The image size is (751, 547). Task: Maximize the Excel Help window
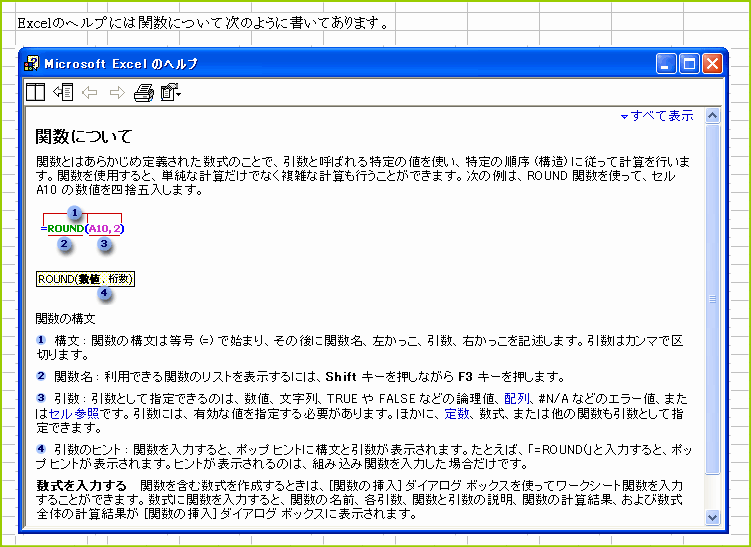689,63
